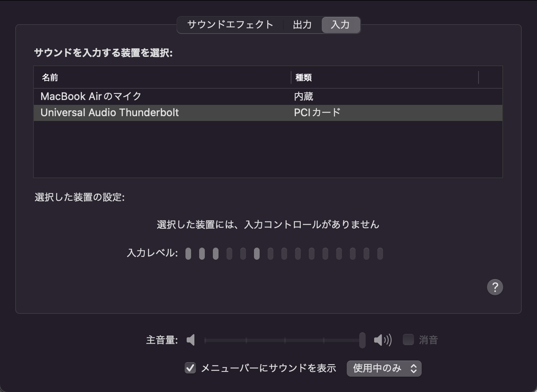Click the middle of the 主音量 slider track

284,340
